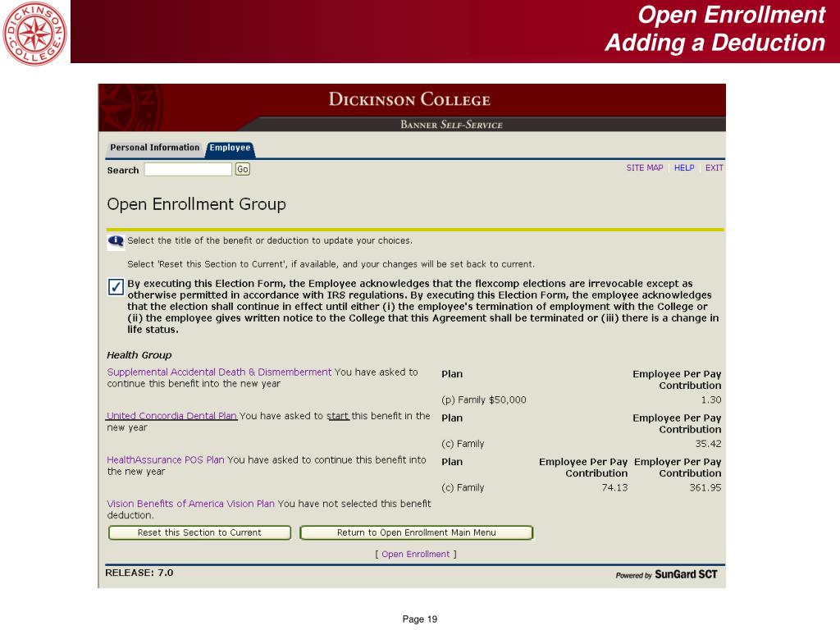This screenshot has width=840, height=630.
Task: Click the blue information speech bubble icon
Action: point(116,242)
